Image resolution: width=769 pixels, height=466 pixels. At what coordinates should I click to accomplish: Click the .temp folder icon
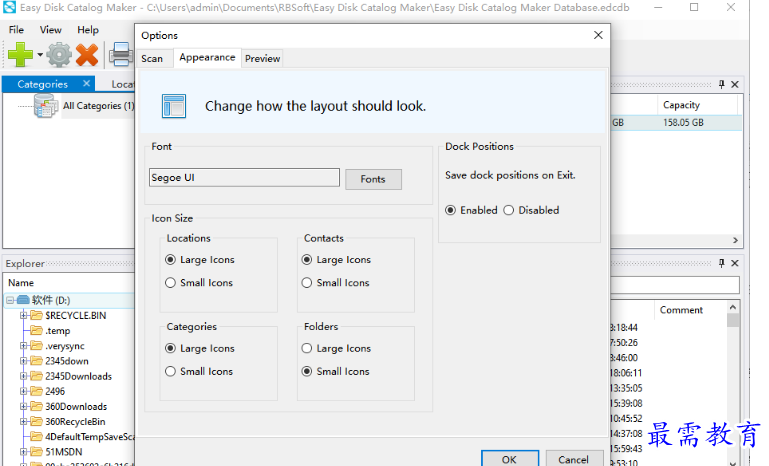click(36, 330)
